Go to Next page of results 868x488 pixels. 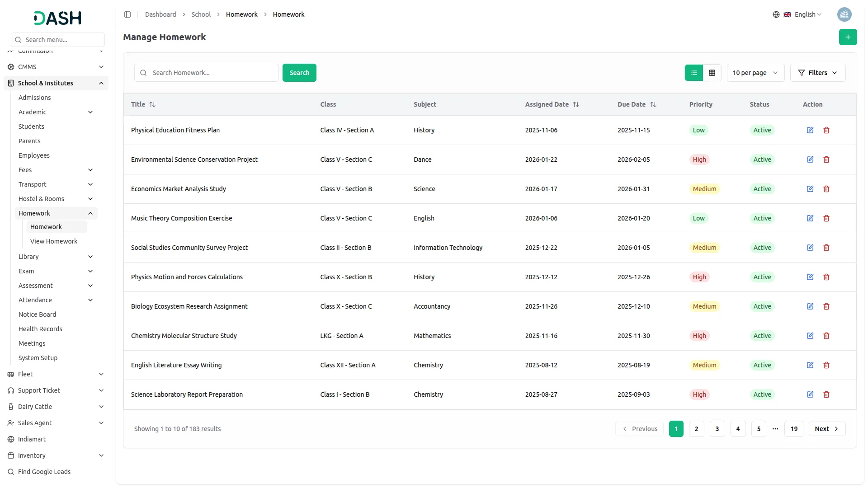tap(826, 429)
